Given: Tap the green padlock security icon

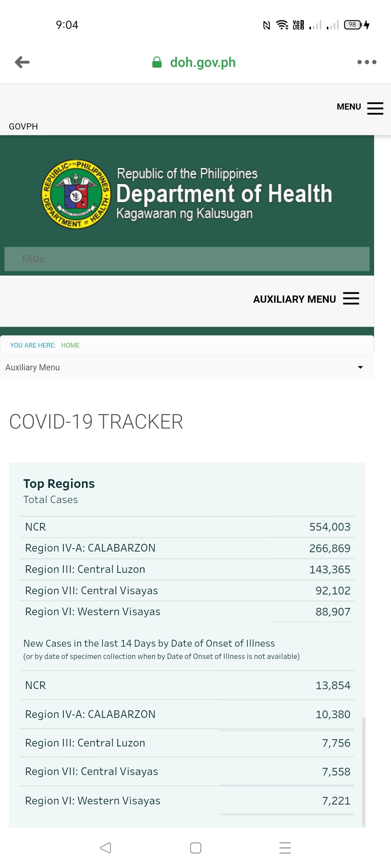Looking at the screenshot, I should (x=157, y=62).
